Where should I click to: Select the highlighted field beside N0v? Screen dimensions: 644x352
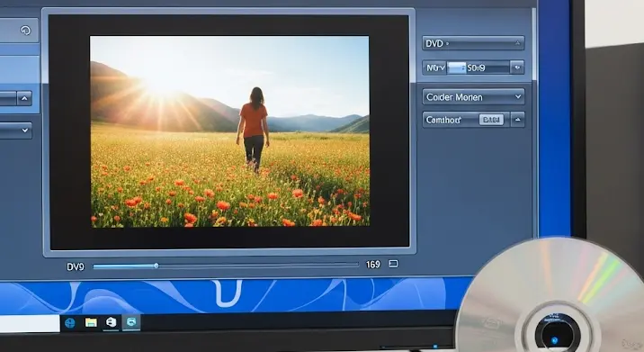456,68
